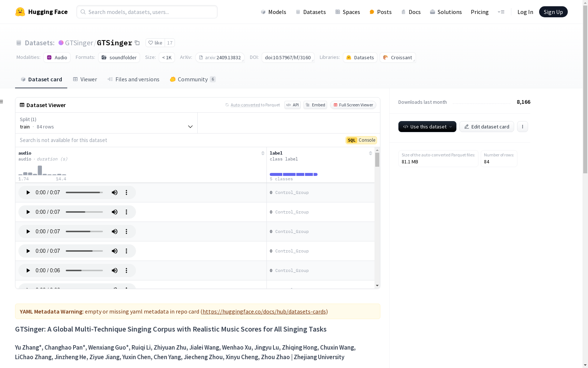The height and width of the screenshot is (368, 588).
Task: Open the Use this dataset dropdown
Action: coord(427,127)
